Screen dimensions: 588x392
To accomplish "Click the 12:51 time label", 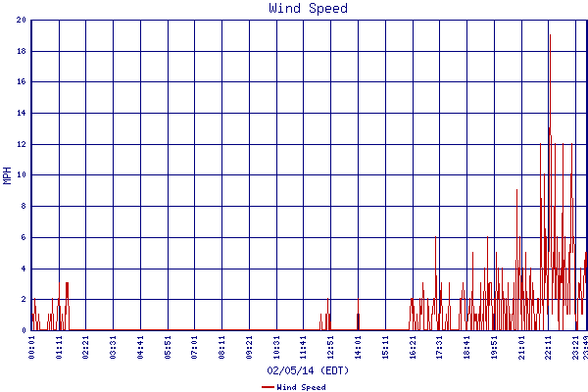I will [331, 347].
